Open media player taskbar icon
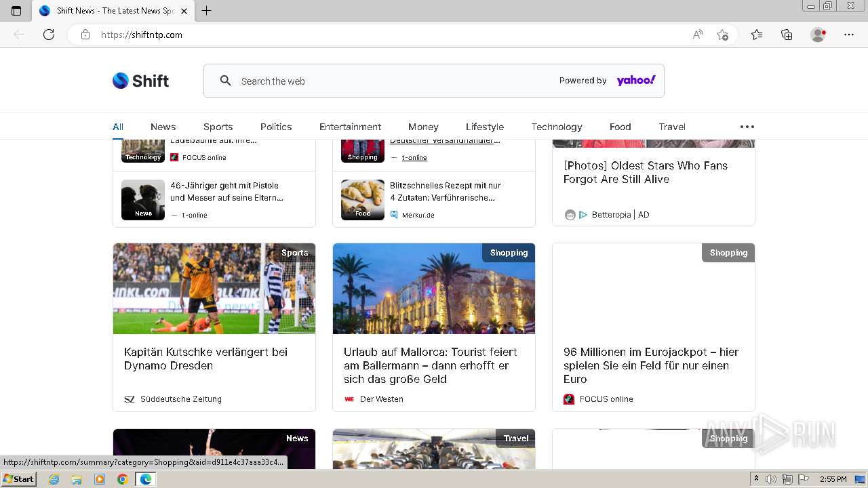The image size is (868, 488). 100,479
